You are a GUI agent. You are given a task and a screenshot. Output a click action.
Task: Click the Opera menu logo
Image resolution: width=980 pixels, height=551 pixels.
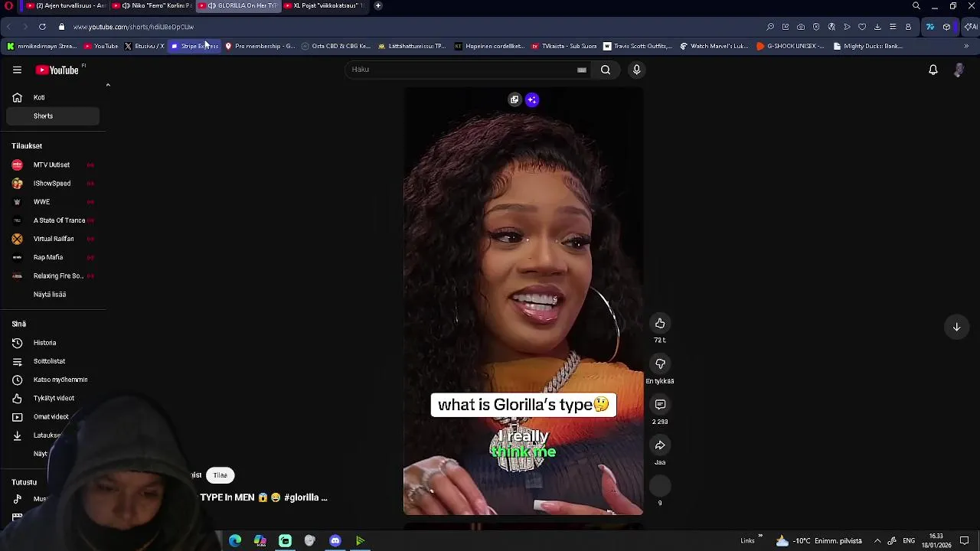[8, 5]
